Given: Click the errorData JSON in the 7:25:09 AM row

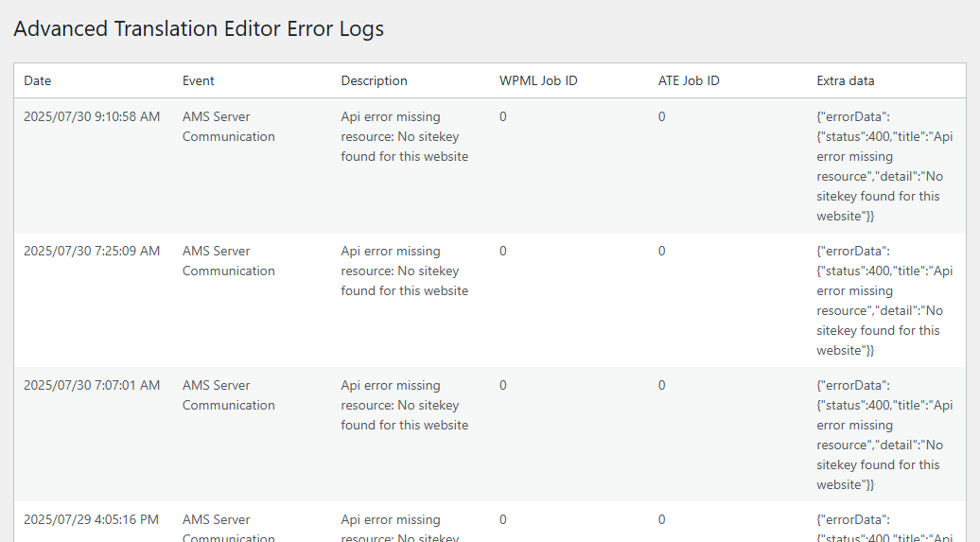Looking at the screenshot, I should (884, 301).
